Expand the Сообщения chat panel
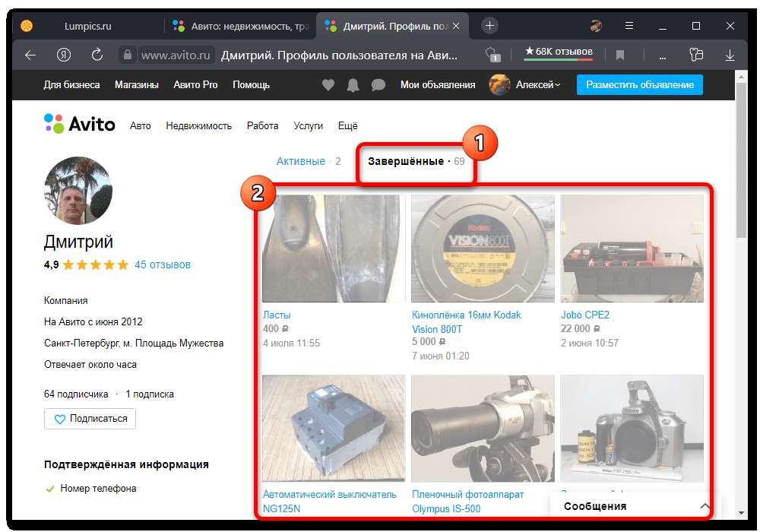 click(x=635, y=506)
